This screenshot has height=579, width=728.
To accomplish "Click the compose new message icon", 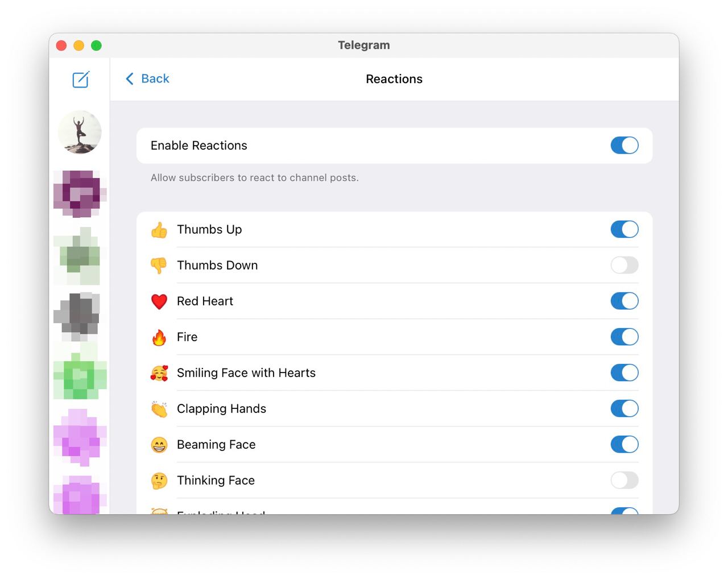I will click(x=81, y=79).
